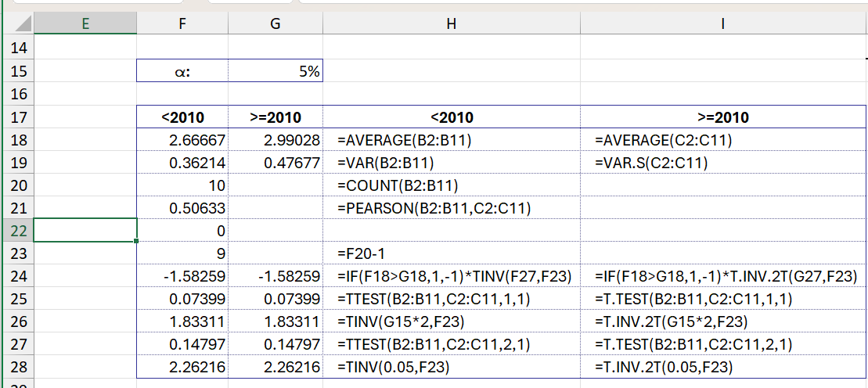The width and height of the screenshot is (868, 388).
Task: Select cell with value 0.47677
Action: [276, 163]
